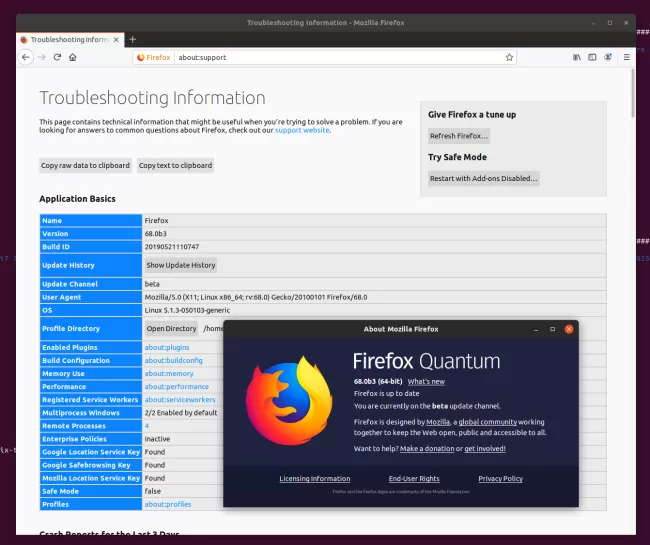Open the Firefox Account icon
Screen dimensions: 650x545
click(x=608, y=57)
